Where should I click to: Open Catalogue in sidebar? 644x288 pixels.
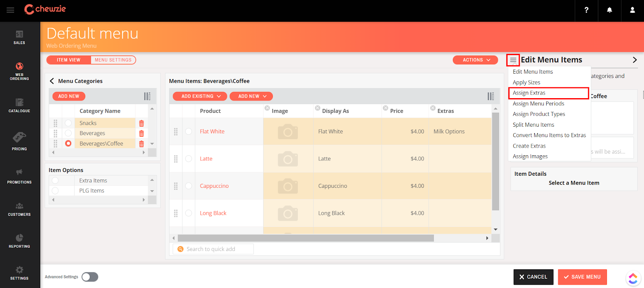point(19,105)
